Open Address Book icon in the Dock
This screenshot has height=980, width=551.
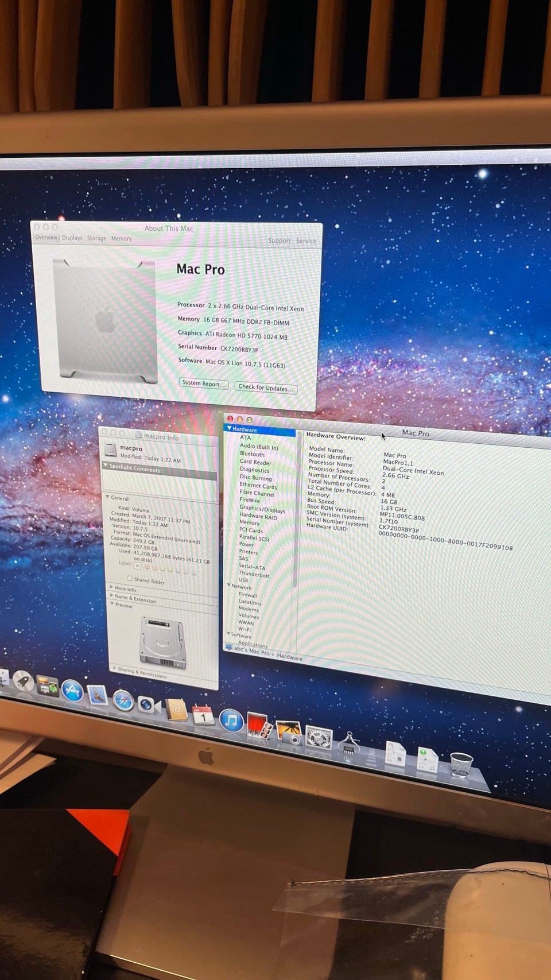(177, 711)
